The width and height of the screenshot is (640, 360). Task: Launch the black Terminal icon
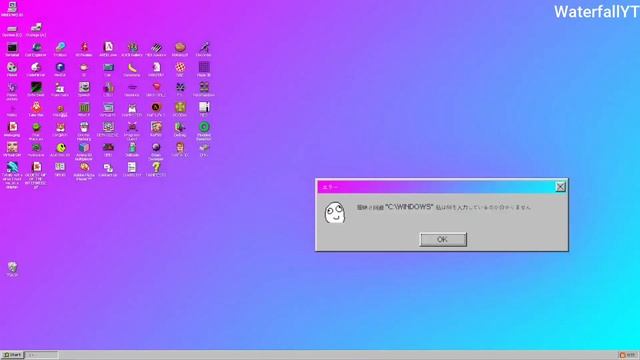click(12, 47)
